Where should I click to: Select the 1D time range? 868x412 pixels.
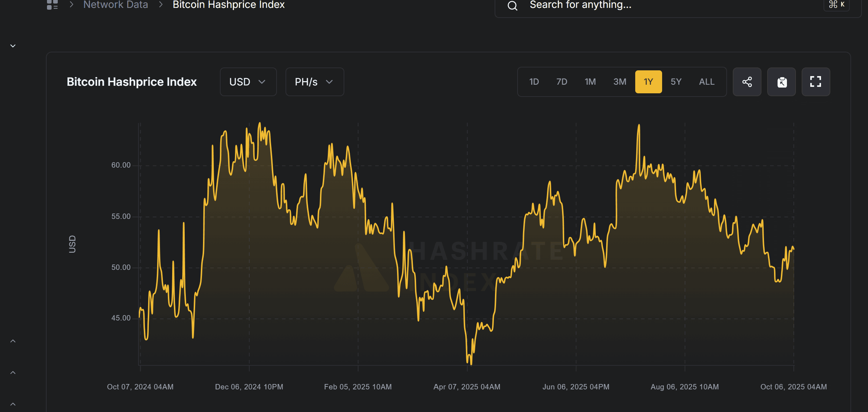534,82
